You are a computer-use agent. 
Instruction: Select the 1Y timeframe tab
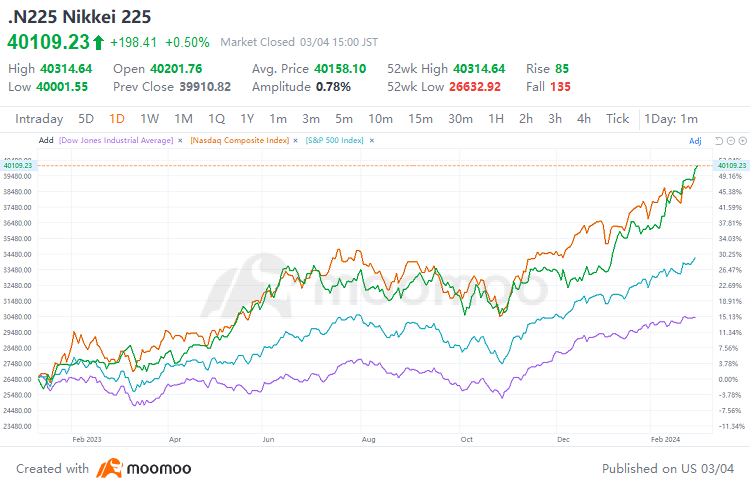tap(247, 119)
